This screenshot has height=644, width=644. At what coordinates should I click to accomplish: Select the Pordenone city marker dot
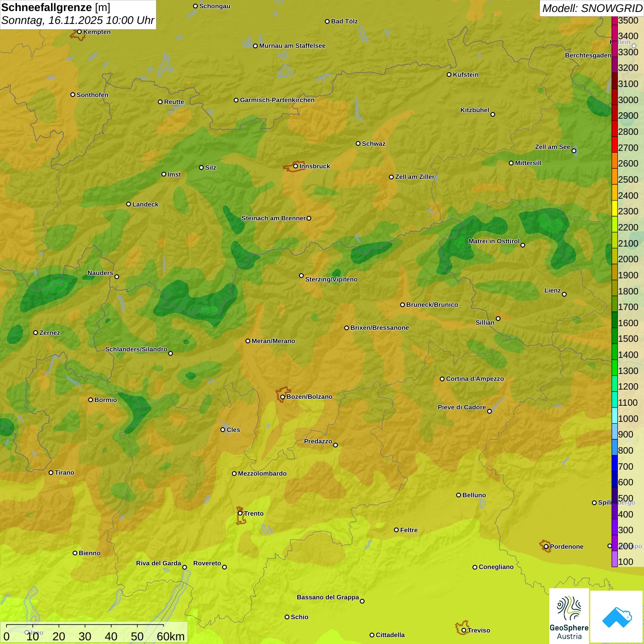click(546, 546)
